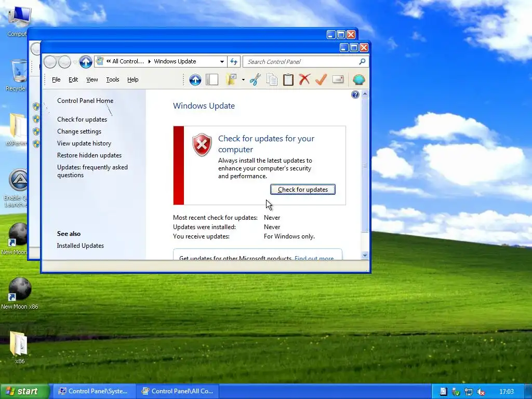The height and width of the screenshot is (399, 532).
Task: Open the Help menu
Action: [132, 79]
